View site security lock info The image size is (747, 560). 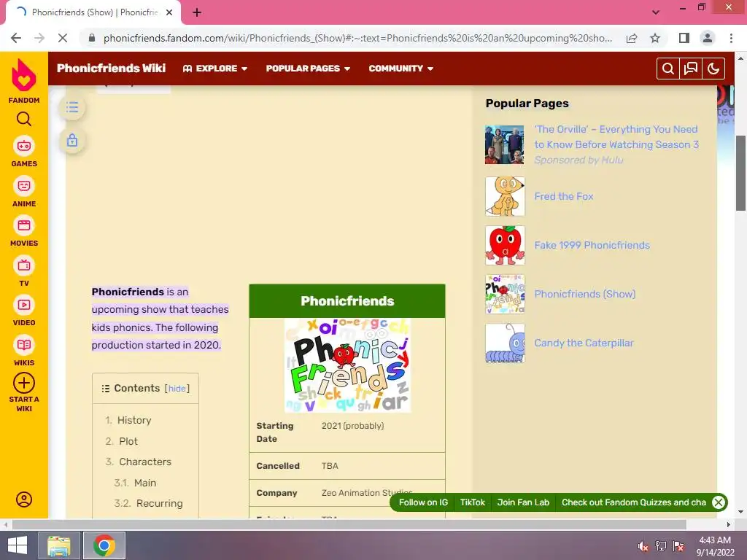tap(92, 38)
